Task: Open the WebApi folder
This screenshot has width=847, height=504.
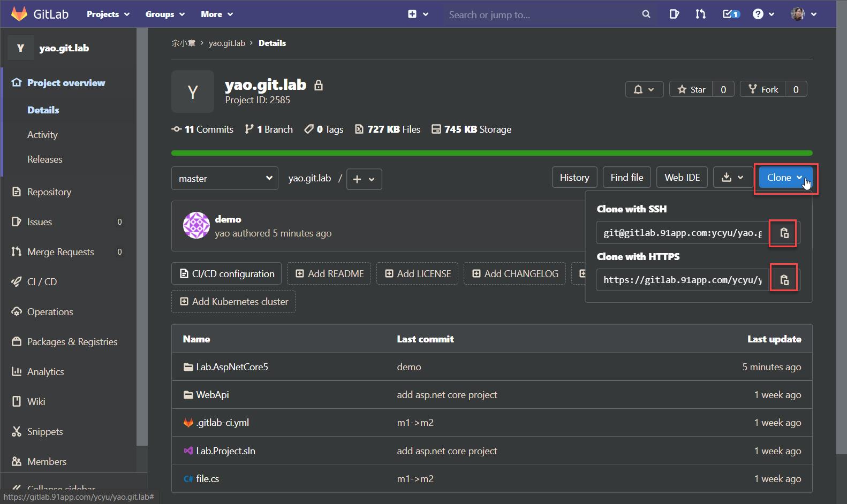Action: point(212,395)
